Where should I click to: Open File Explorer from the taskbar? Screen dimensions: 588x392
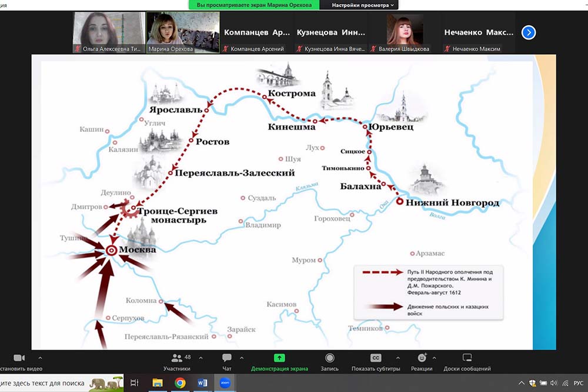click(x=158, y=383)
